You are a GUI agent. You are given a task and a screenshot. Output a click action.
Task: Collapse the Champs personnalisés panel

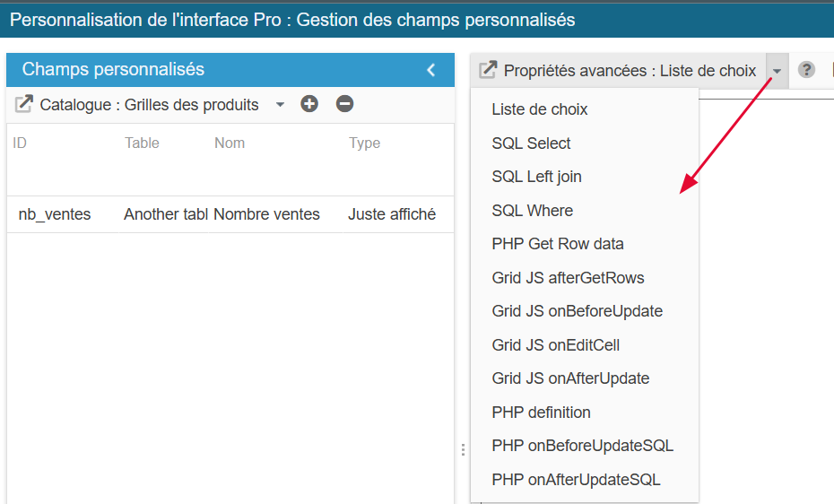tap(431, 70)
